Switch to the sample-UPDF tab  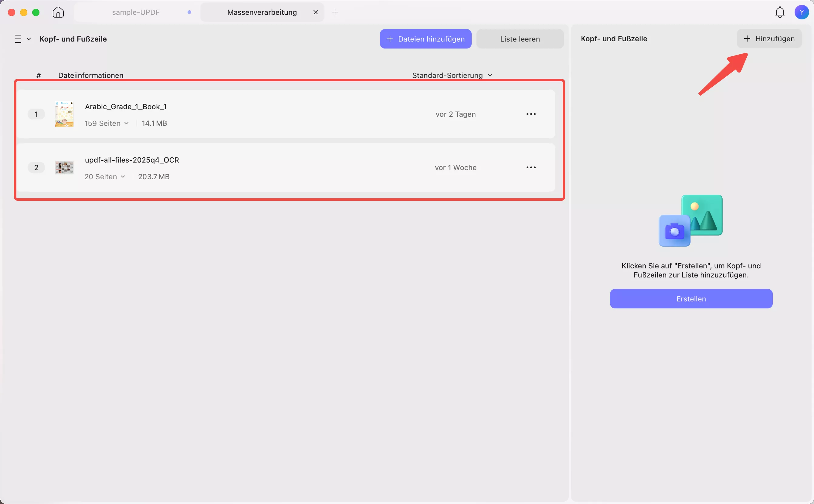136,12
